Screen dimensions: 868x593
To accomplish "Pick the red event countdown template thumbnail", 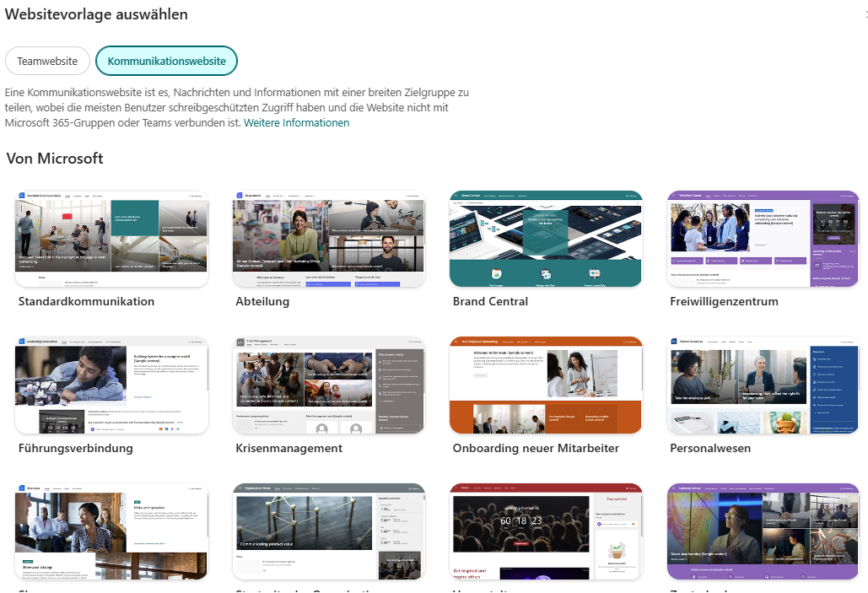I will 546,531.
